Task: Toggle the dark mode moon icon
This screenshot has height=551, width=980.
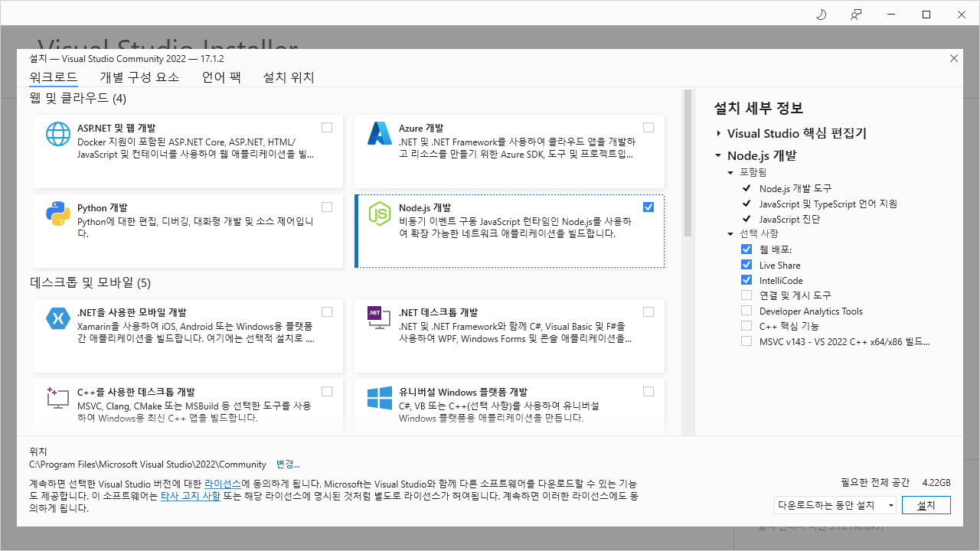Action: pyautogui.click(x=822, y=15)
